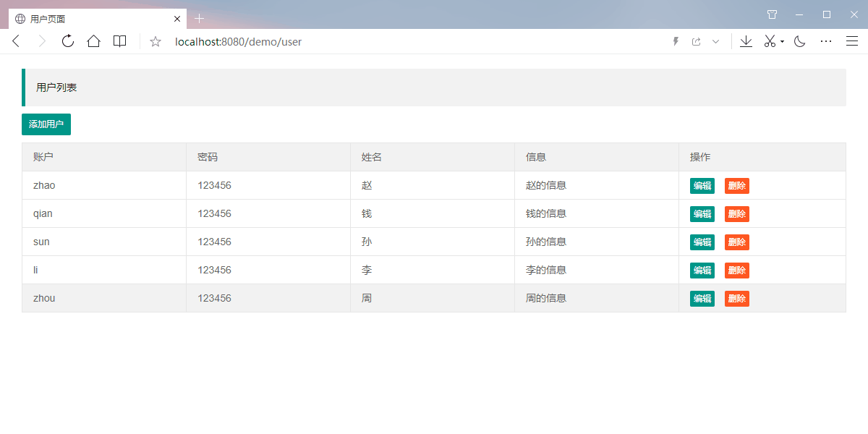This screenshot has width=868, height=434.
Task: Open the reading view book icon
Action: click(119, 41)
